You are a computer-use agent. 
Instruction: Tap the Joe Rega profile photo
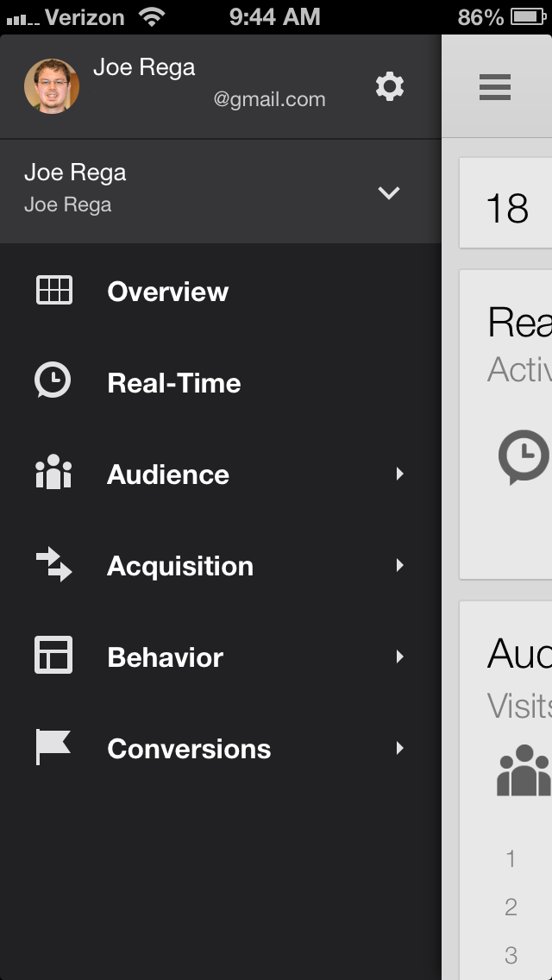click(x=52, y=86)
